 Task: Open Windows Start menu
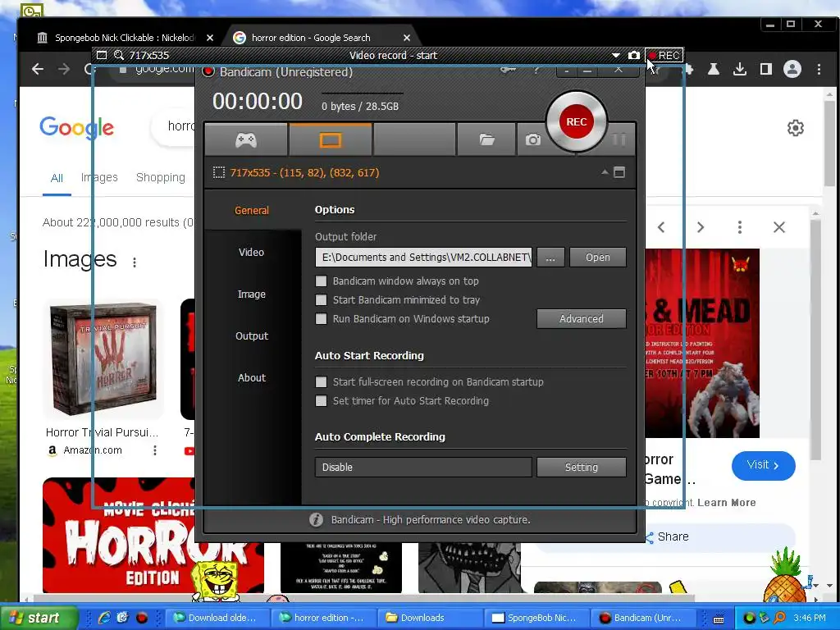click(38, 618)
